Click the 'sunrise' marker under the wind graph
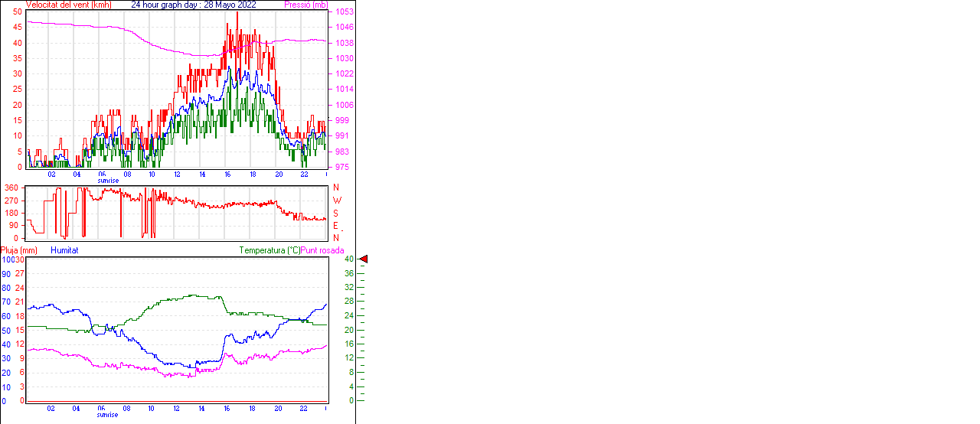Viewport: 980px width, 424px height. [108, 181]
